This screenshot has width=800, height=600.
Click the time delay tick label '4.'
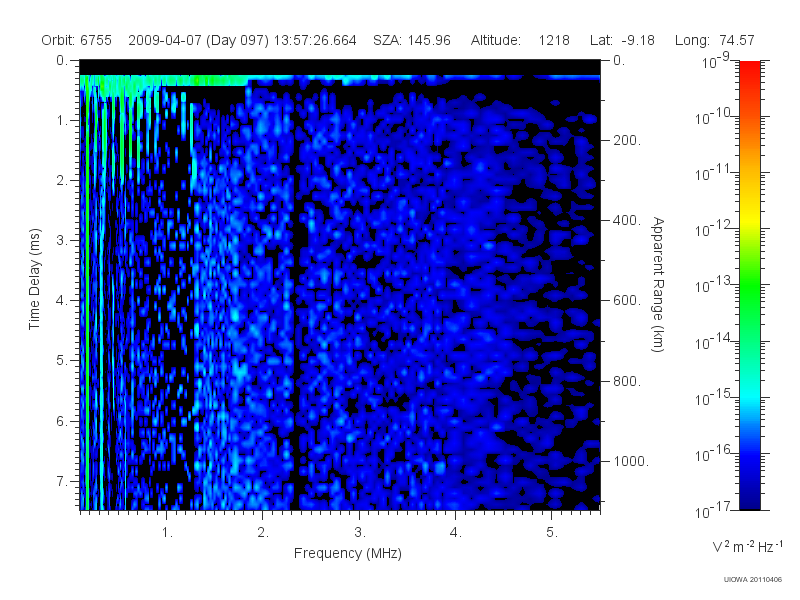coord(62,301)
